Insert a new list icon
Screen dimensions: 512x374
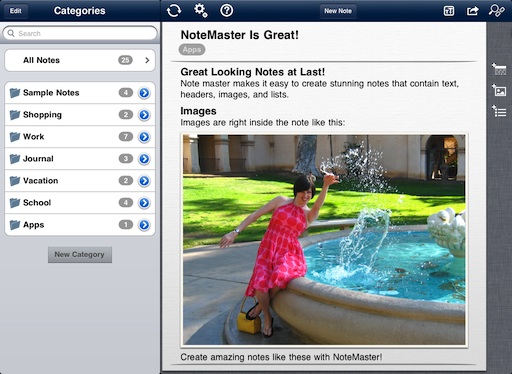[499, 111]
